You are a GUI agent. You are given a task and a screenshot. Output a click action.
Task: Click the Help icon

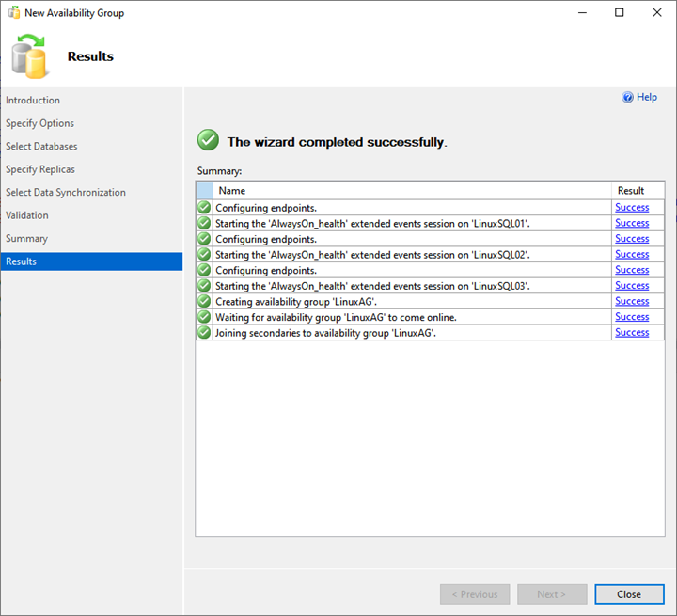click(627, 97)
